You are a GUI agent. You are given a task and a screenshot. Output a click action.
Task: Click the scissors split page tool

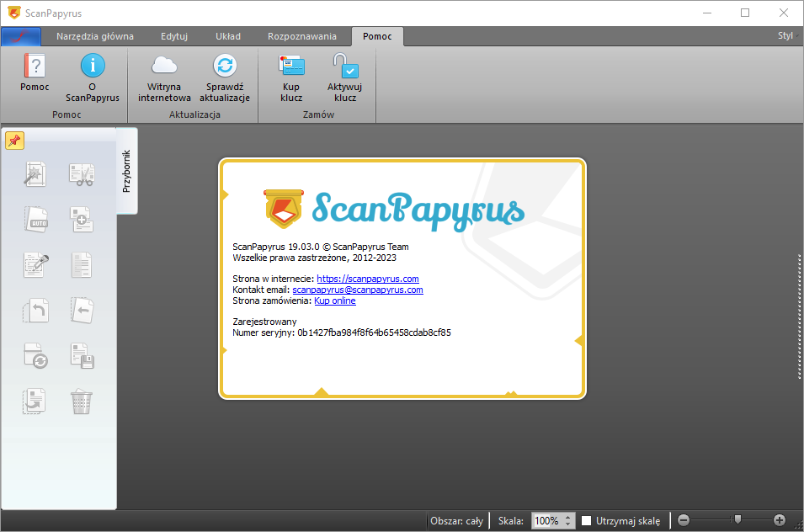(x=82, y=174)
